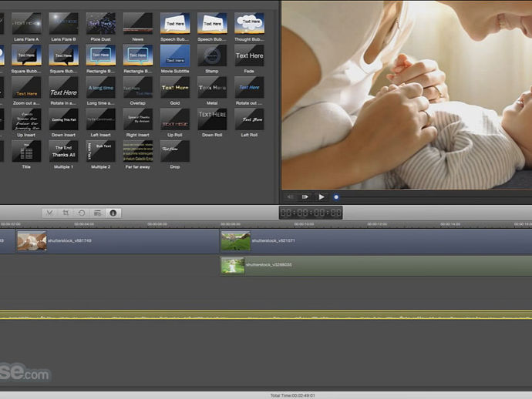Click the yellow audio waveform track
The width and height of the screenshot is (532, 399).
(266, 315)
